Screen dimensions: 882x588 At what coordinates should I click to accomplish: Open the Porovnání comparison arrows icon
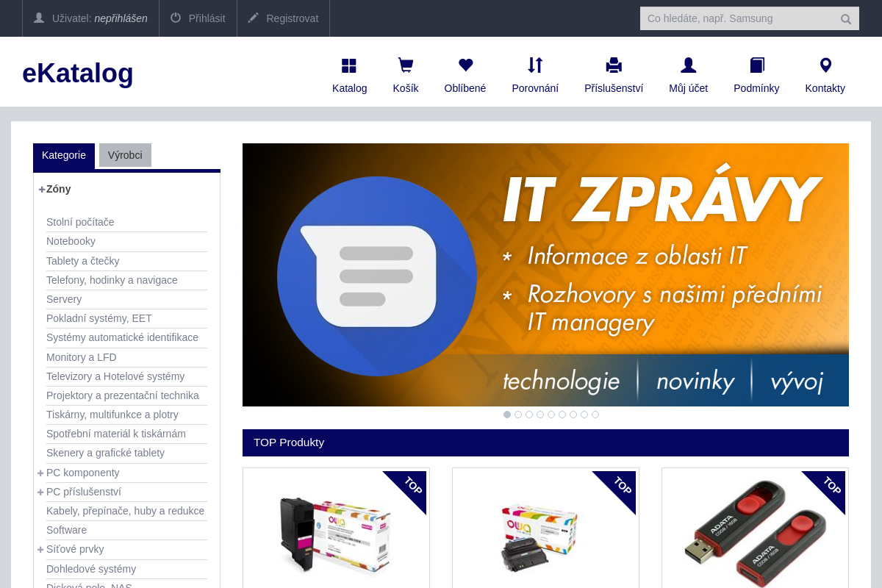[x=535, y=65]
